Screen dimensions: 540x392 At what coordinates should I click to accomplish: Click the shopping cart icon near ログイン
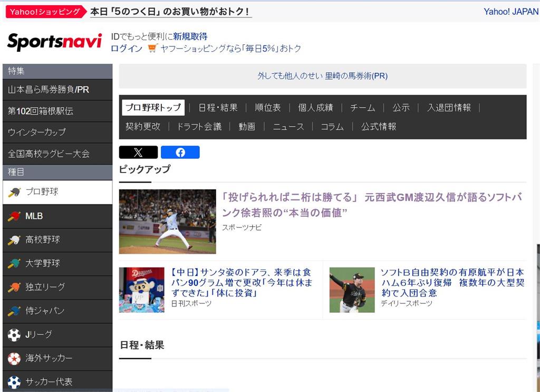tap(152, 47)
